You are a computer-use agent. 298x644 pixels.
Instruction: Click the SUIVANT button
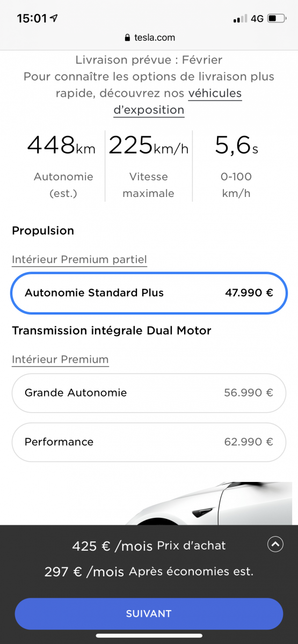coord(149,613)
